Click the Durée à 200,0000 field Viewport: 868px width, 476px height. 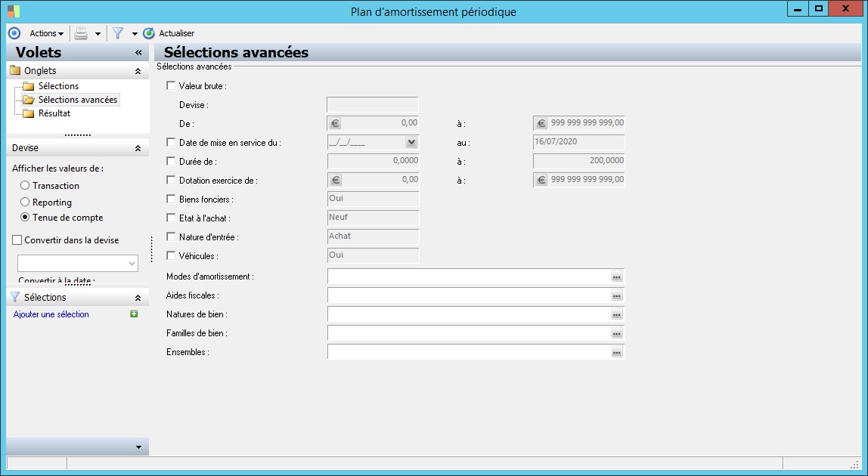(578, 161)
